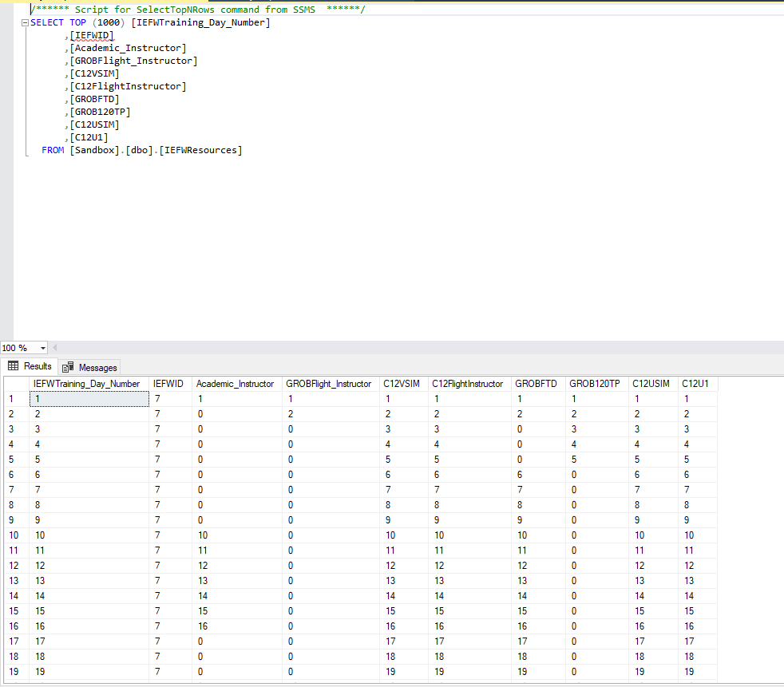Image resolution: width=784 pixels, height=687 pixels.
Task: Click the TOP keyword in query
Action: pyautogui.click(x=77, y=22)
